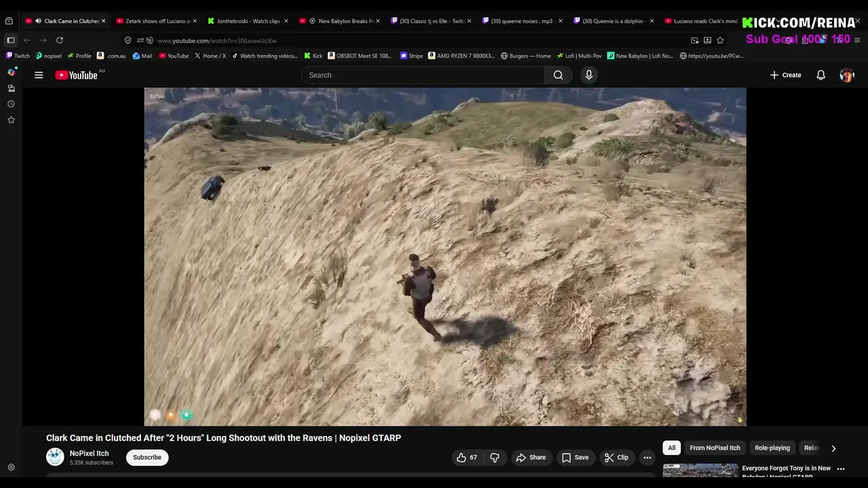Open the AMD RYZEN 7 9800X3 bookmark

tap(462, 56)
